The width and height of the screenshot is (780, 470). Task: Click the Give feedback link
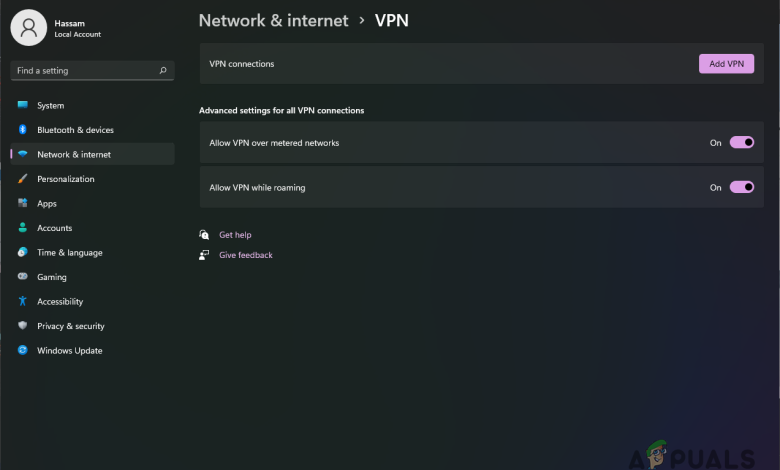[x=245, y=255]
